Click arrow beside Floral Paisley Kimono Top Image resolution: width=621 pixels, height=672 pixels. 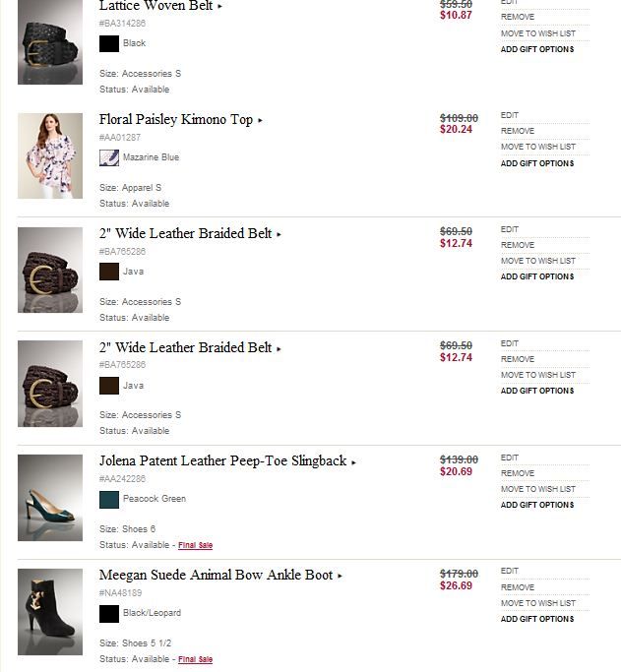261,121
